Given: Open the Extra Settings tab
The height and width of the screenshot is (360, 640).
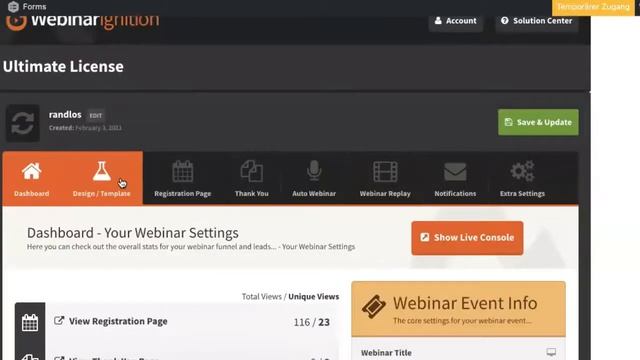Looking at the screenshot, I should point(522,178).
